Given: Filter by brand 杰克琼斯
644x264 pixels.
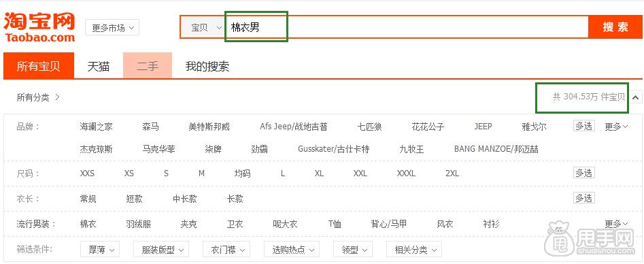Looking at the screenshot, I should click(96, 148).
